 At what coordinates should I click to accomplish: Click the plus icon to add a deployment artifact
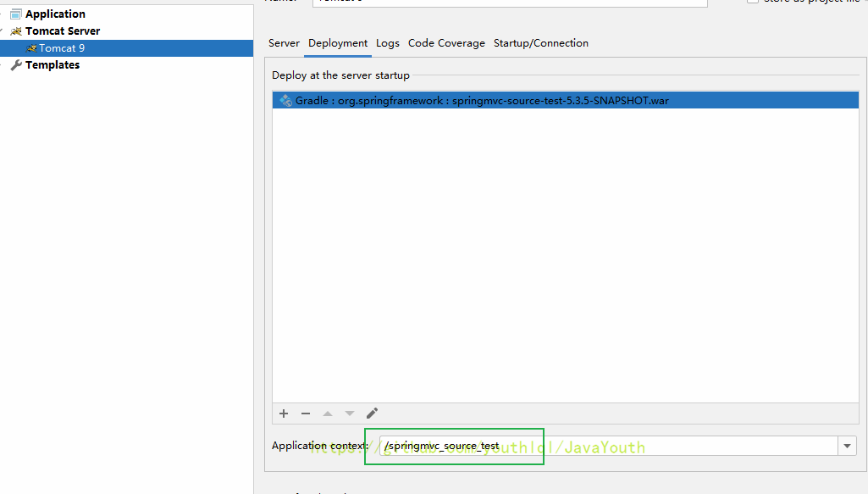[x=284, y=414]
